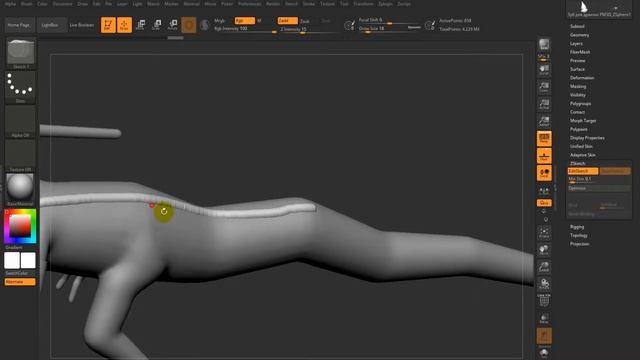Click the Move view icon

coord(544,250)
